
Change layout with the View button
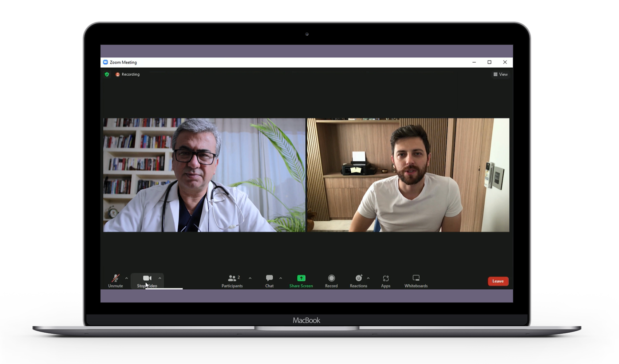(x=501, y=74)
